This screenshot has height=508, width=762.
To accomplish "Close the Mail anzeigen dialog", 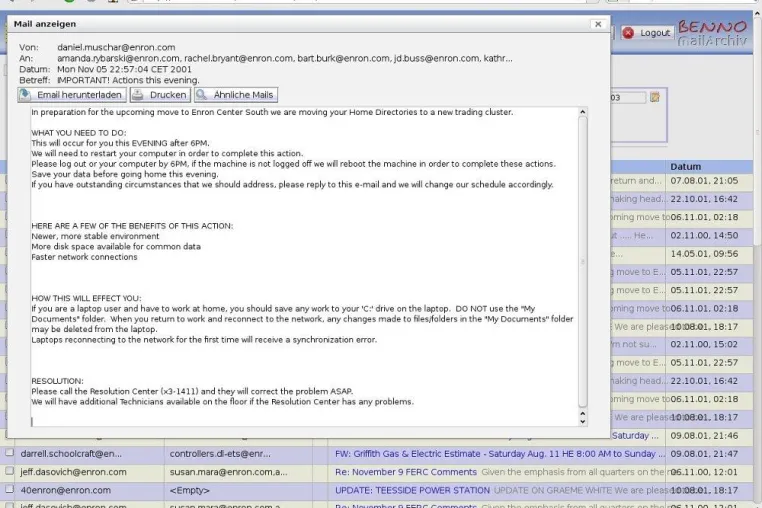I will pos(598,24).
